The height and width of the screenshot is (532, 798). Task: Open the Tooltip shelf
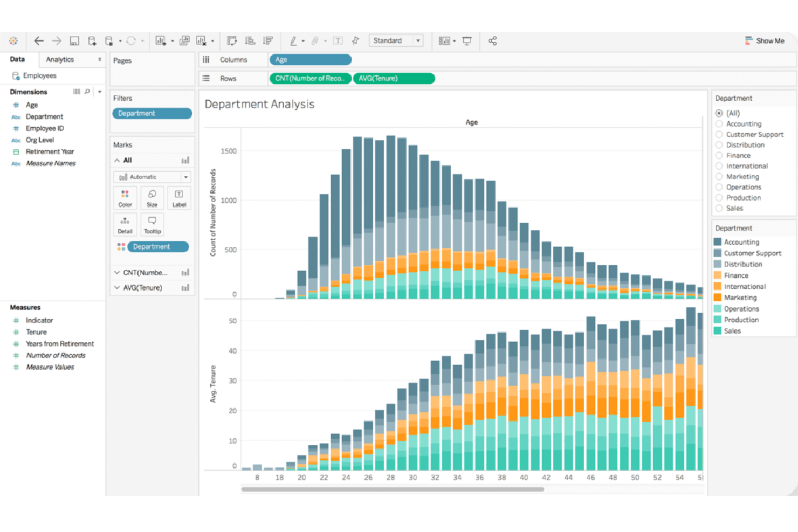(x=152, y=224)
